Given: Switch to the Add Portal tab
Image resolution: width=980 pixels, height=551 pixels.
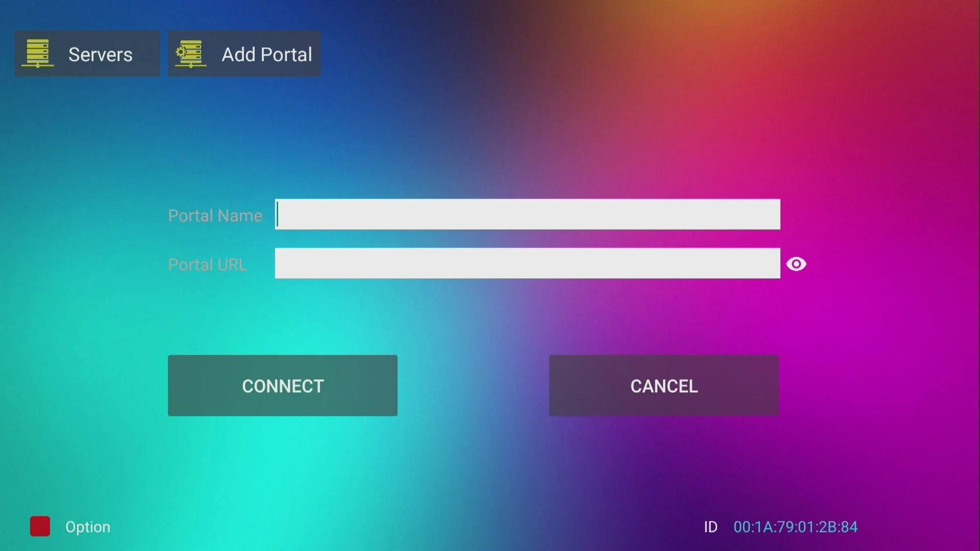Looking at the screenshot, I should (244, 54).
